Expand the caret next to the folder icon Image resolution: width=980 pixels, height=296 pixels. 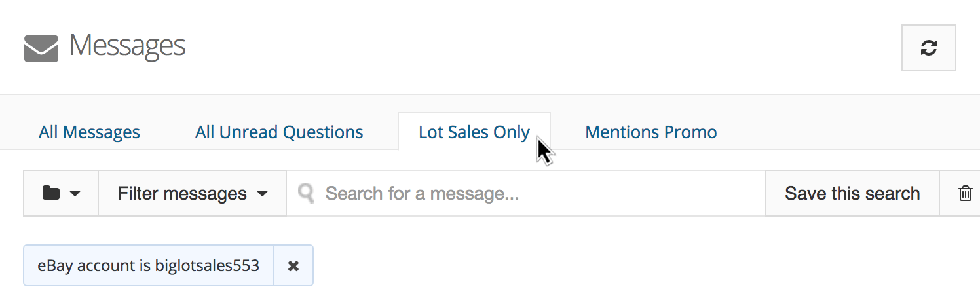(75, 194)
